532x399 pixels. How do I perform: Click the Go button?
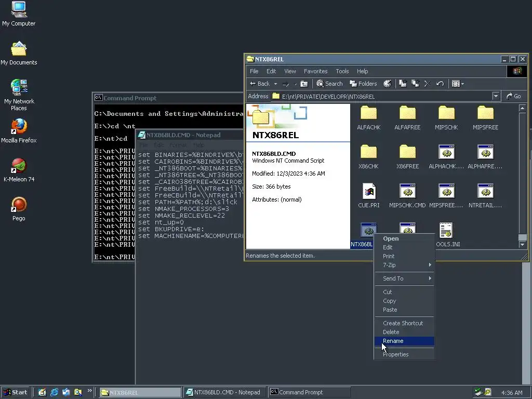514,96
